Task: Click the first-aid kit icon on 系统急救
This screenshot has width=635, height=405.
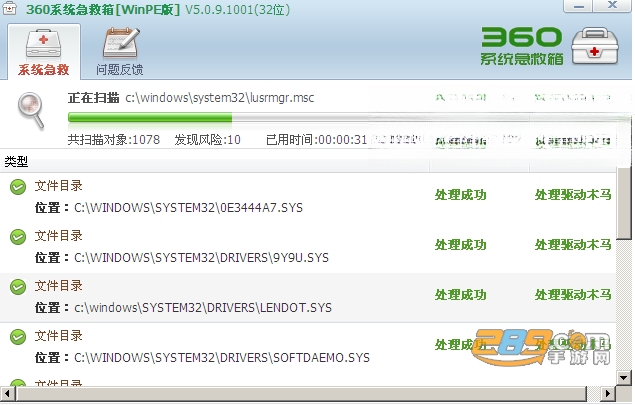Action: pyautogui.click(x=43, y=43)
